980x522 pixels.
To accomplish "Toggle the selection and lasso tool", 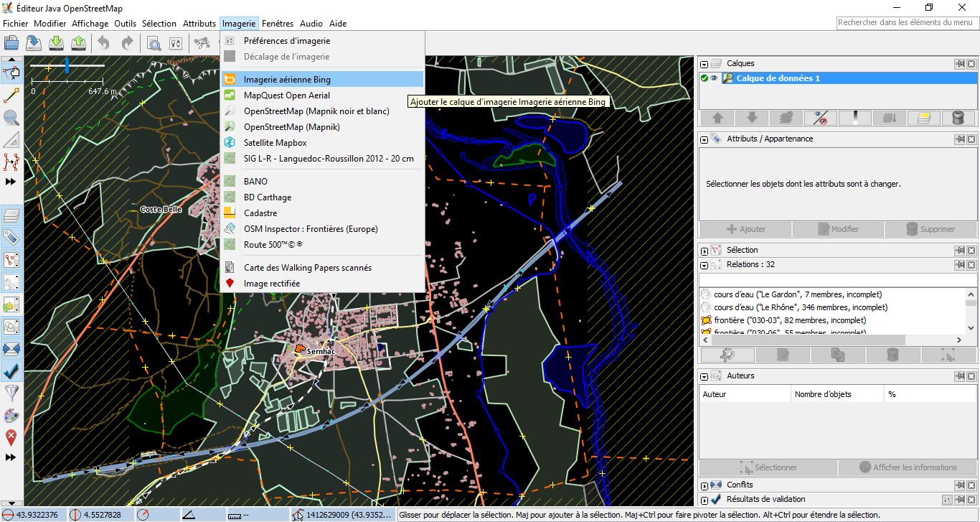I will click(x=11, y=73).
